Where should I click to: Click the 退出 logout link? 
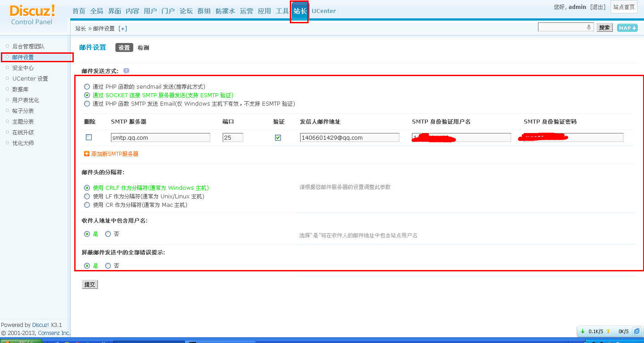(x=598, y=7)
